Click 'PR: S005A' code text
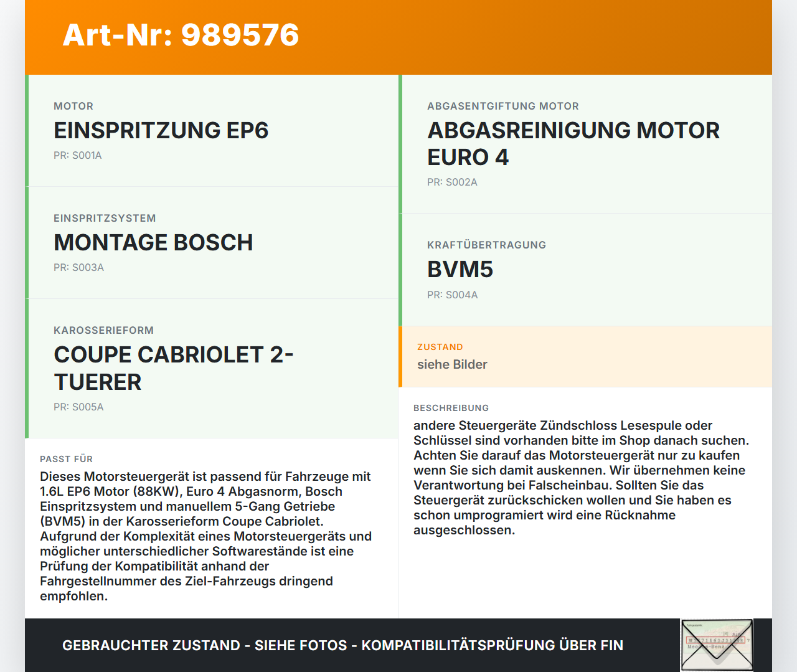797x672 pixels. [78, 407]
